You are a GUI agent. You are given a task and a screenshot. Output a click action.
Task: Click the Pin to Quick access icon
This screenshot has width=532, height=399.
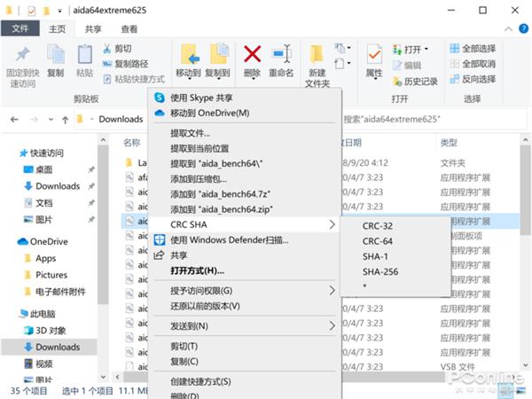point(22,54)
